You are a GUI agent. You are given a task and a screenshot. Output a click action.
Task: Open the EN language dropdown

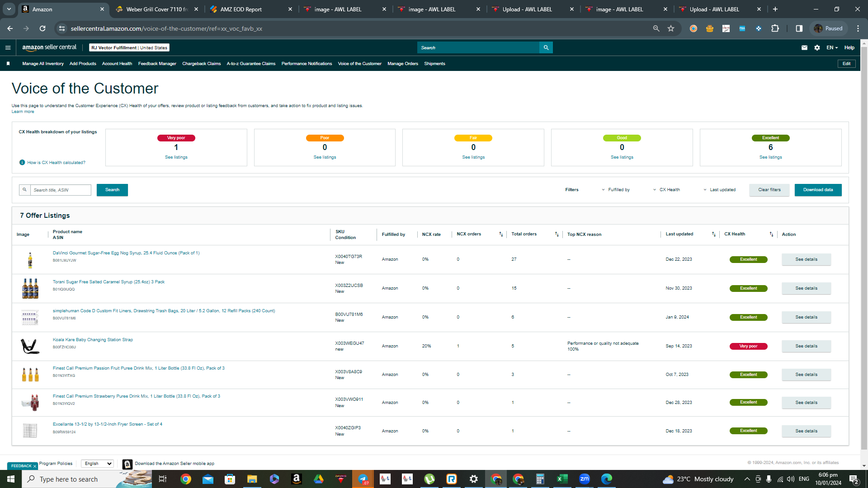[832, 47]
